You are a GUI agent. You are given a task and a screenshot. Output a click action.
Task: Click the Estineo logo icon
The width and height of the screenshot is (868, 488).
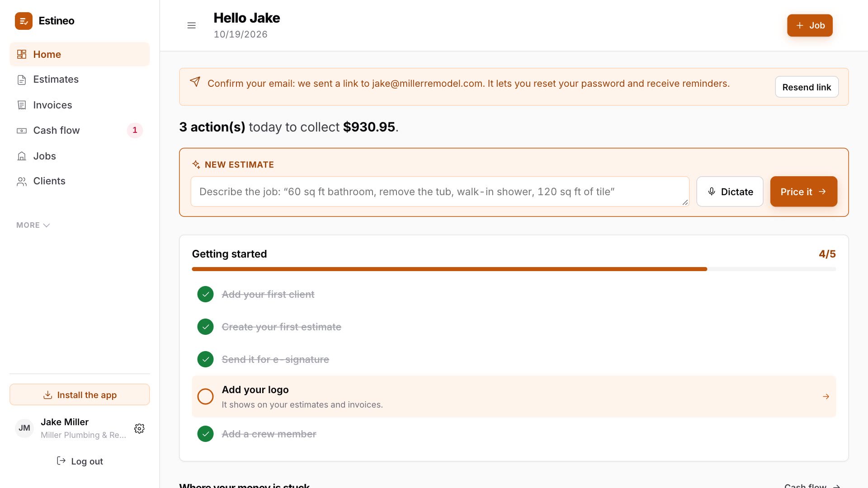(24, 21)
